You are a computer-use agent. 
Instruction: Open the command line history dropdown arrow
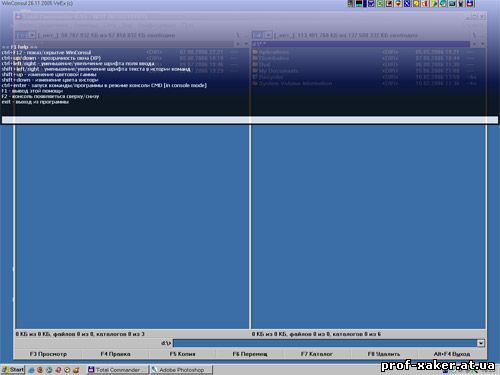click(x=481, y=343)
